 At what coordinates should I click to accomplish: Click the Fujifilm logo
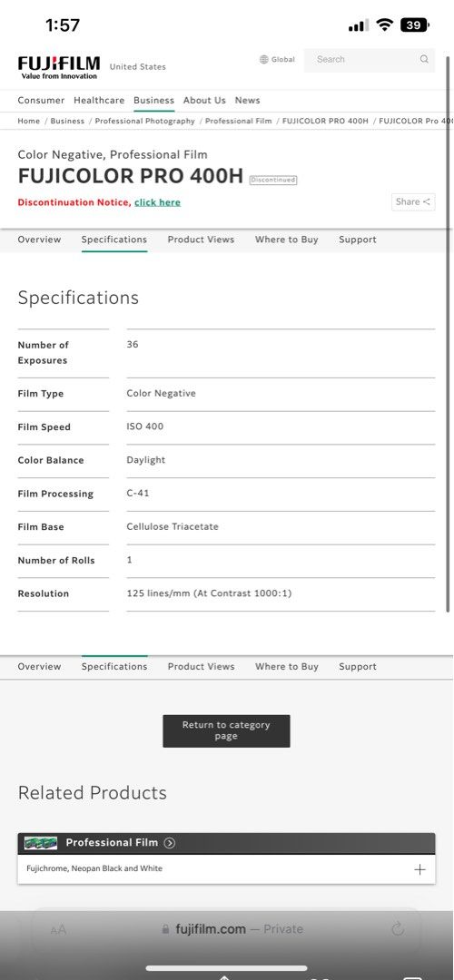click(59, 67)
